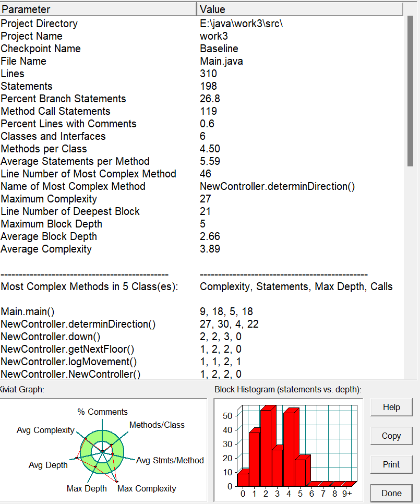The width and height of the screenshot is (420, 504).
Task: Select Average Statements per Method row
Action: (202, 161)
